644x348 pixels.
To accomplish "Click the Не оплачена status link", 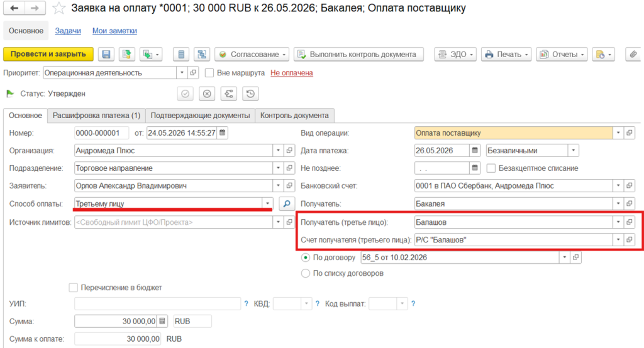I will [x=292, y=73].
